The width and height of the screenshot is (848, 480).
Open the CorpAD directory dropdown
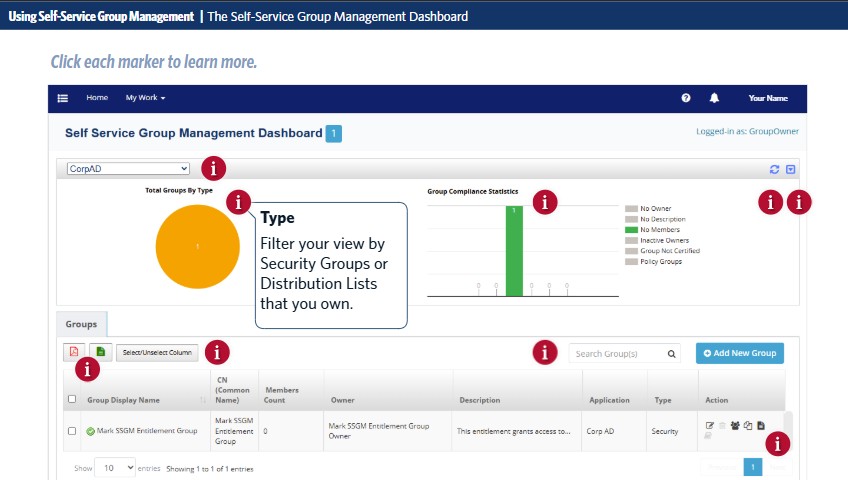point(128,169)
